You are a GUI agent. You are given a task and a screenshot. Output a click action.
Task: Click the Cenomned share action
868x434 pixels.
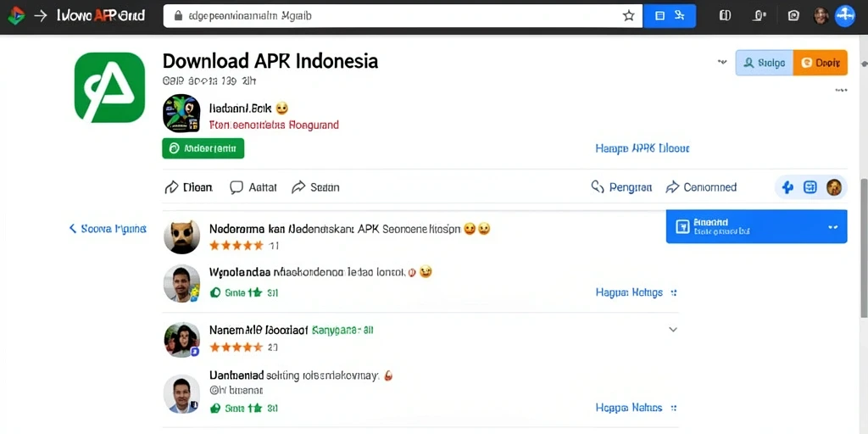[701, 187]
